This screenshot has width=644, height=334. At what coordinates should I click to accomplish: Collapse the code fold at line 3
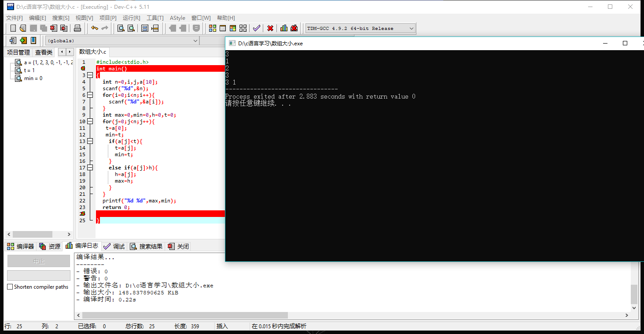(x=90, y=75)
